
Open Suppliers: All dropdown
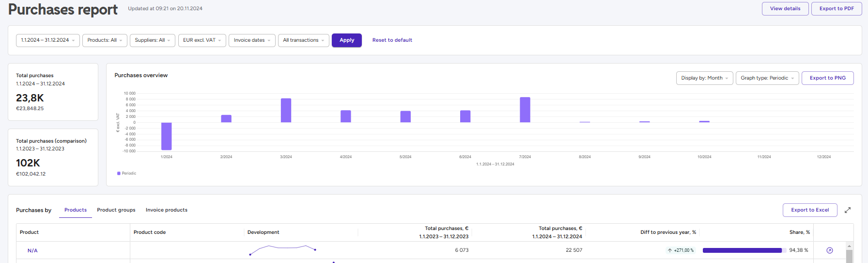pos(153,40)
